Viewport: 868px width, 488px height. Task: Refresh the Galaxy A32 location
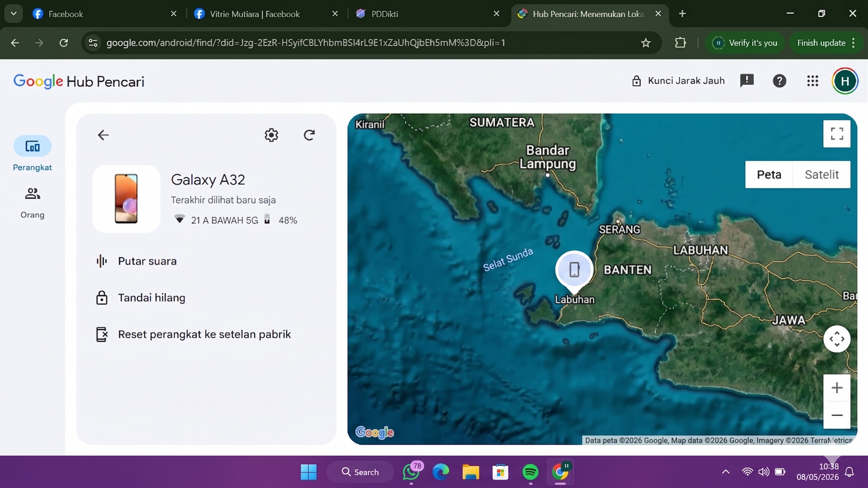[x=309, y=135]
